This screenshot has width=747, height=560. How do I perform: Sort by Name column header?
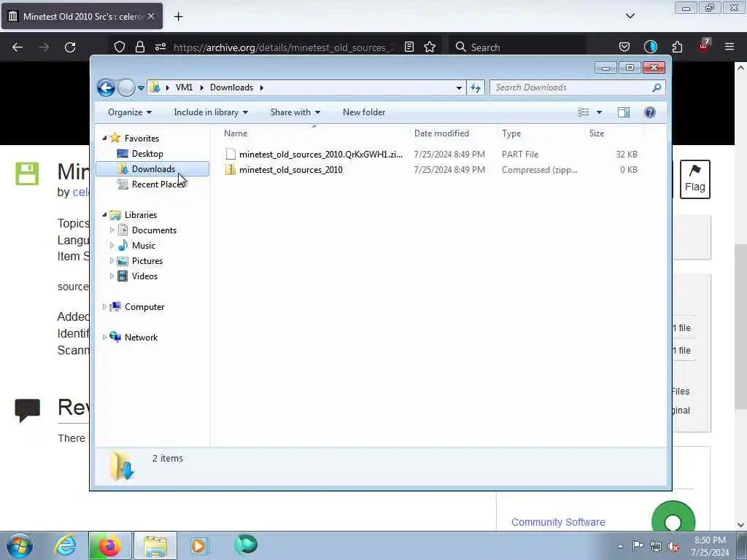(314, 133)
